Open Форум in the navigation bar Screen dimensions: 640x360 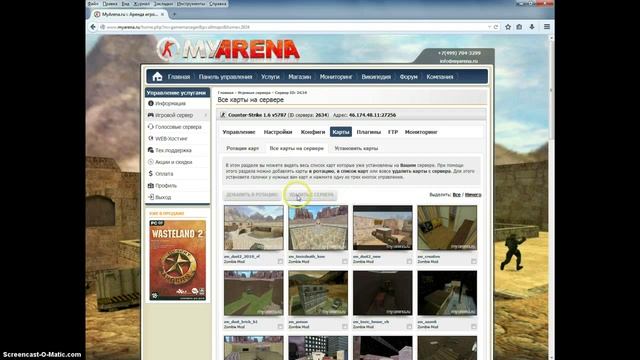tap(408, 77)
